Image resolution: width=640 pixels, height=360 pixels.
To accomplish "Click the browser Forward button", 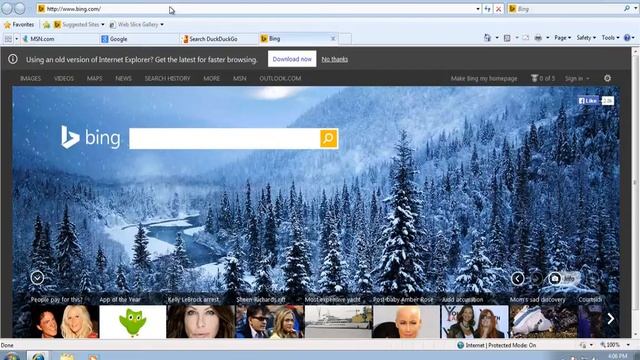I will (20, 8).
